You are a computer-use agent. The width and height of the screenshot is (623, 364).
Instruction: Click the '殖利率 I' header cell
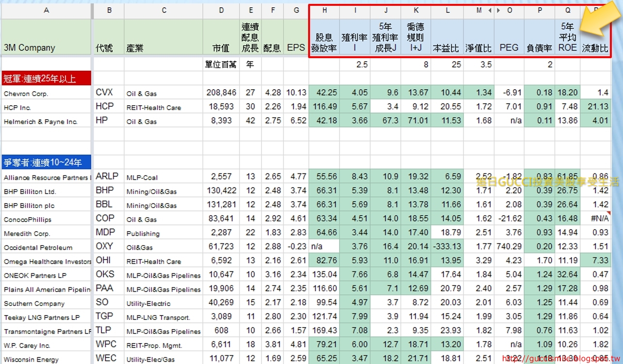pyautogui.click(x=355, y=37)
